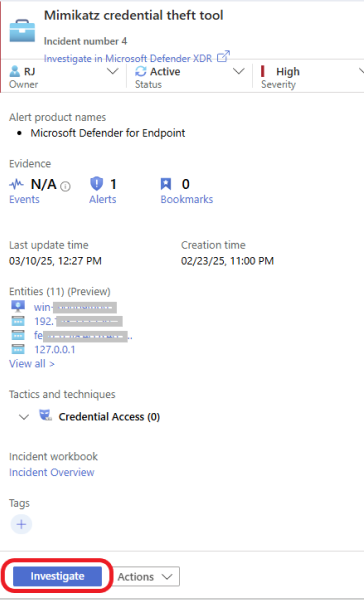Select the creation time 02/23/25, 11:00 PM

pos(227,261)
